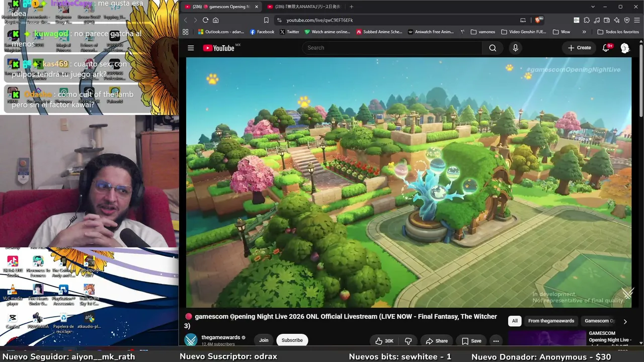Screen dimensions: 644x362
Task: Open the GAMESCOM Opening Night recommended thumbnail
Action: tap(547, 338)
